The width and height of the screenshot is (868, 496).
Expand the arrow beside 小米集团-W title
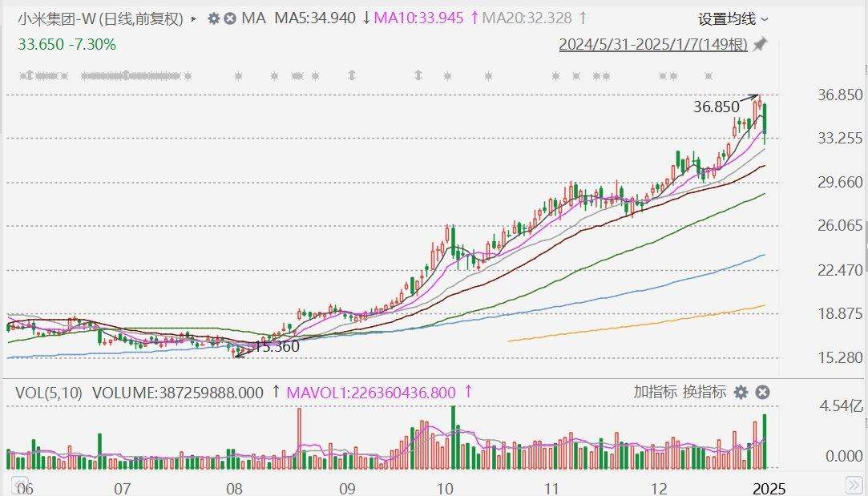[x=194, y=18]
